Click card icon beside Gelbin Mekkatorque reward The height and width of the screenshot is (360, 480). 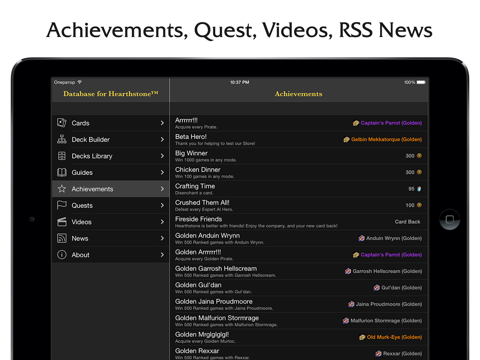pos(346,139)
